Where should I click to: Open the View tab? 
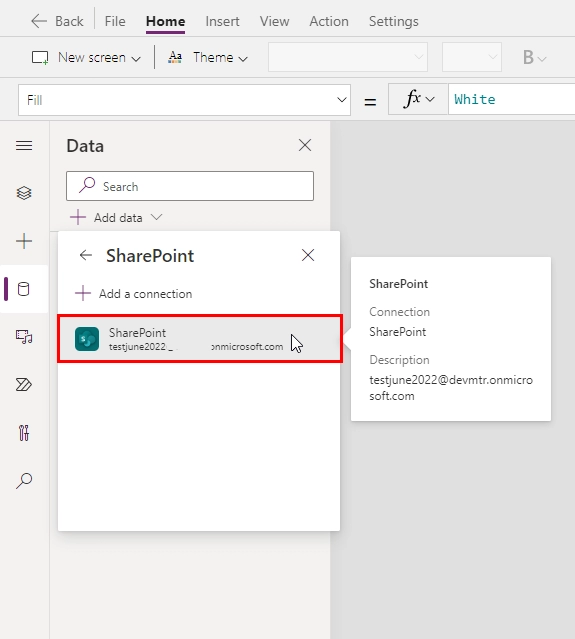pyautogui.click(x=274, y=21)
